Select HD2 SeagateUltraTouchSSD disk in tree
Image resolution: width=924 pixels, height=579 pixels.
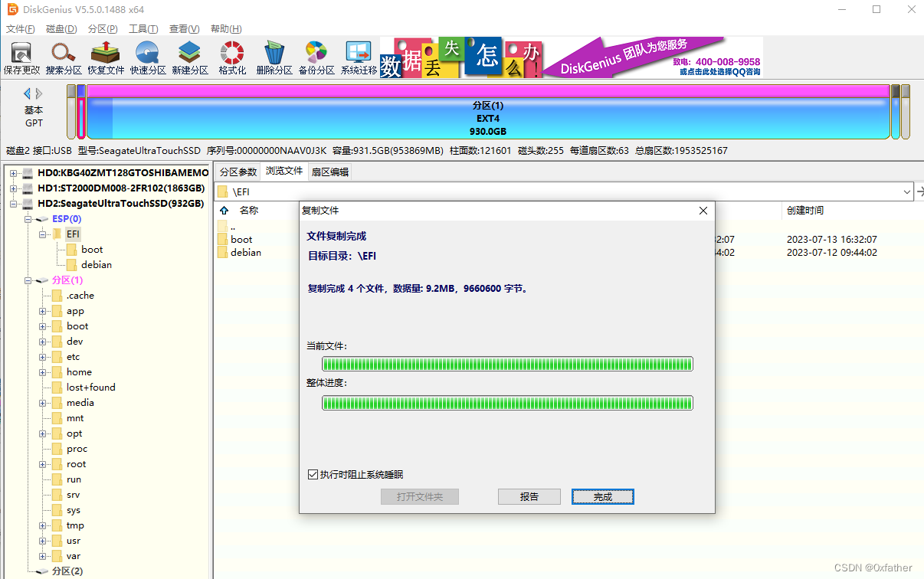[x=121, y=204]
